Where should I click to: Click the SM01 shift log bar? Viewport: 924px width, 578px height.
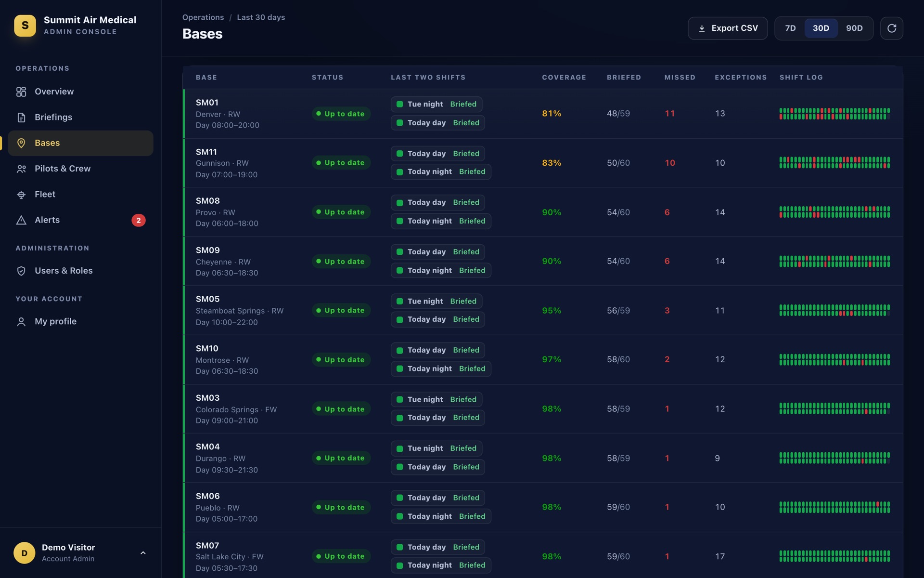click(834, 114)
